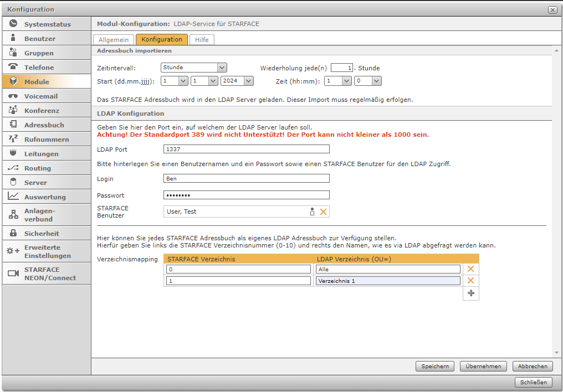Screen dimensions: 563x392
Task: Open the Server menu entry
Action: 47,182
